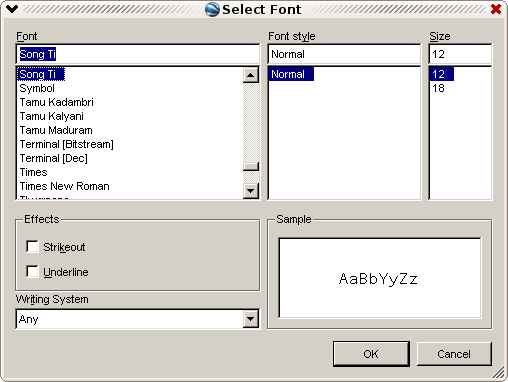Click the Size input field
508x382 pixels.
tap(460, 54)
